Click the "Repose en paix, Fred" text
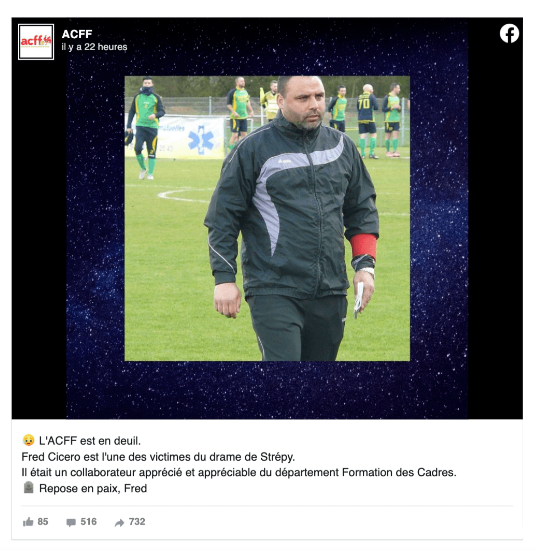The height and width of the screenshot is (551, 537). point(93,488)
